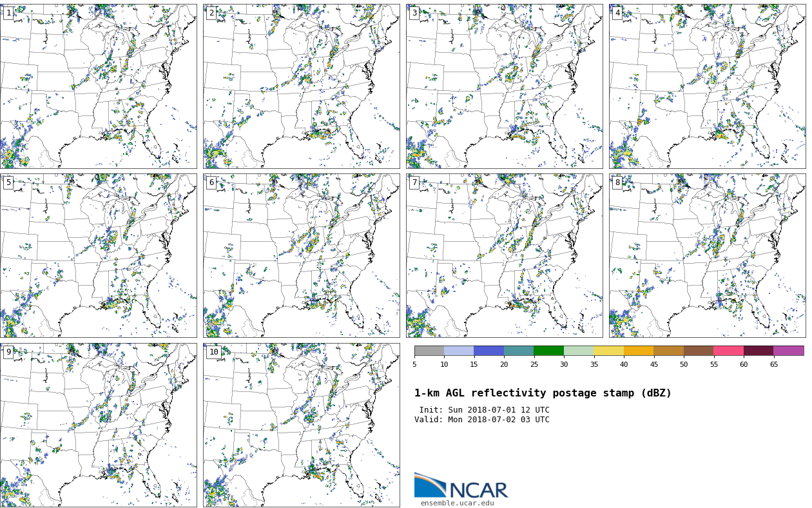Click the number label 2 on second map
This screenshot has width=812, height=508.
click(x=211, y=13)
